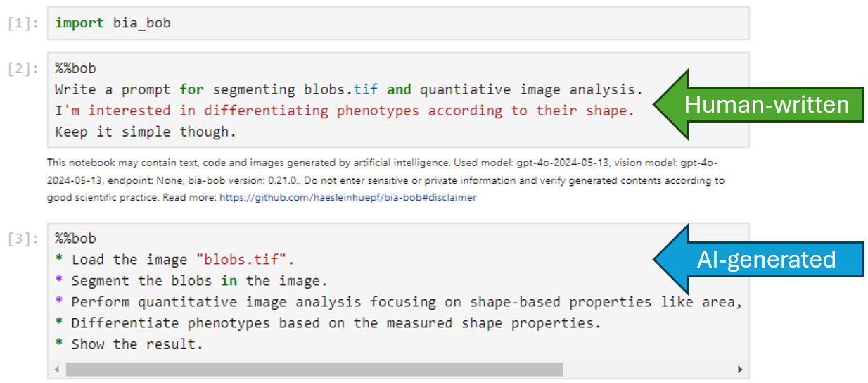Select cell prompt number [1]
This screenshot has height=383, width=868.
24,24
